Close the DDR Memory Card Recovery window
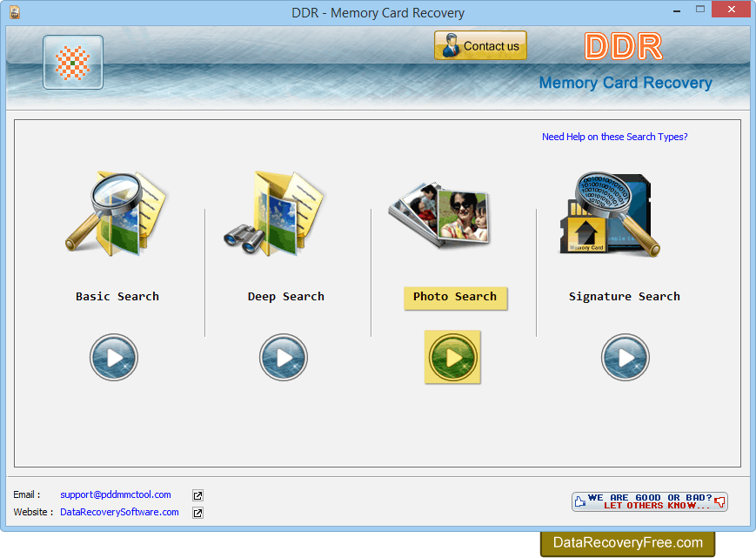Image resolution: width=756 pixels, height=558 pixels. 732,10
